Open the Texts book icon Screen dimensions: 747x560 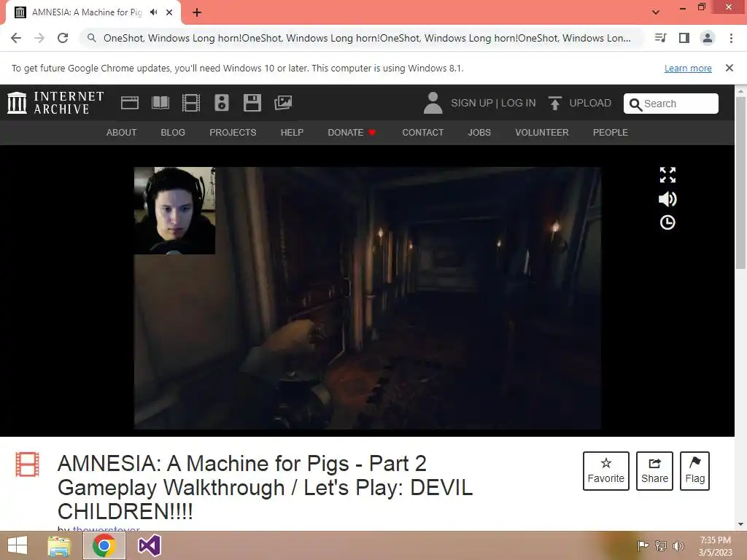160,103
